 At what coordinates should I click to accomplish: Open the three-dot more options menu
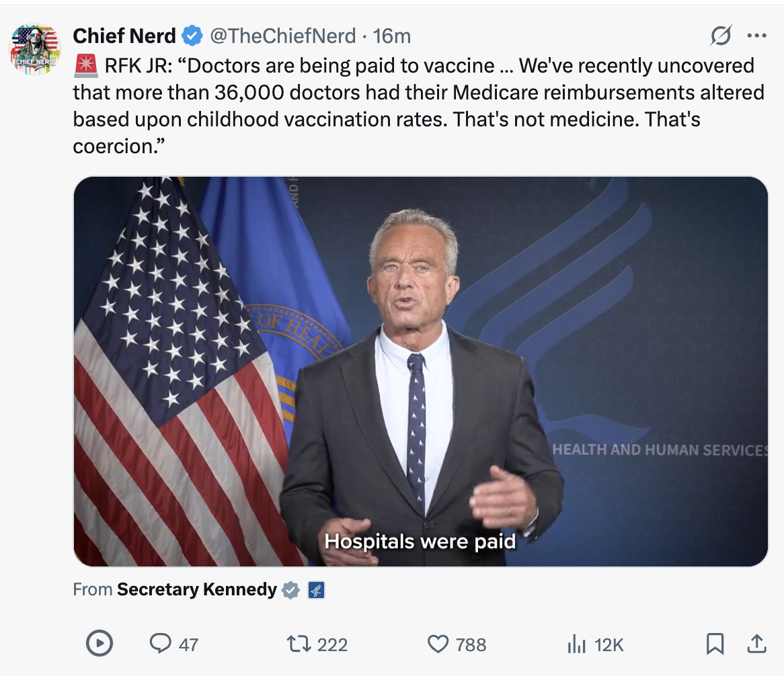tap(756, 36)
